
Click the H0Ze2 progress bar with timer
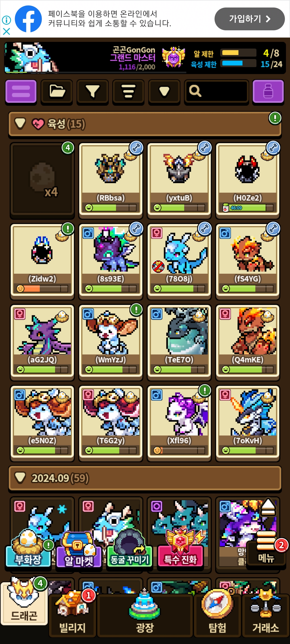coord(248,208)
